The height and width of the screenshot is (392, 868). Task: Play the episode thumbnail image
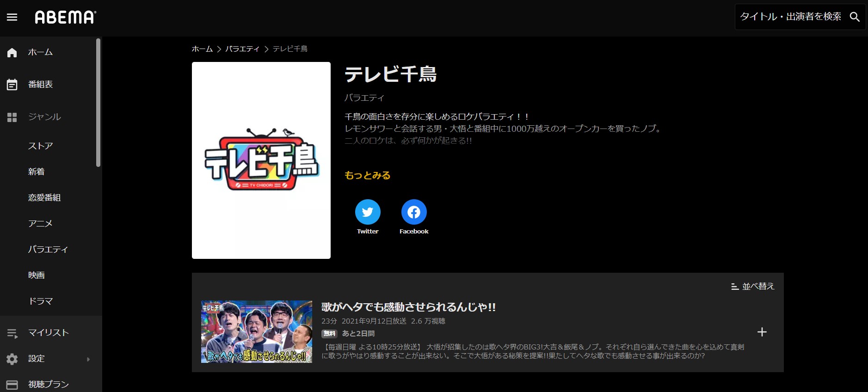point(257,332)
